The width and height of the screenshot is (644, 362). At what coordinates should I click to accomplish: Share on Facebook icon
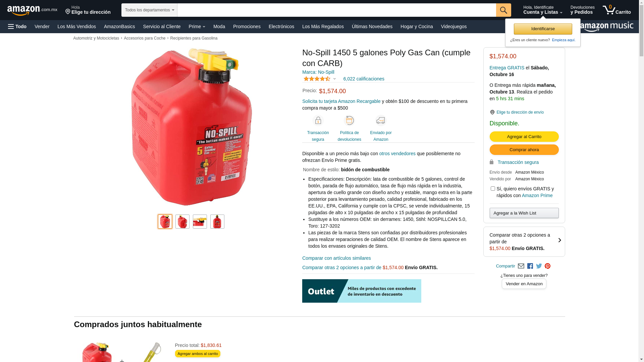pyautogui.click(x=530, y=266)
